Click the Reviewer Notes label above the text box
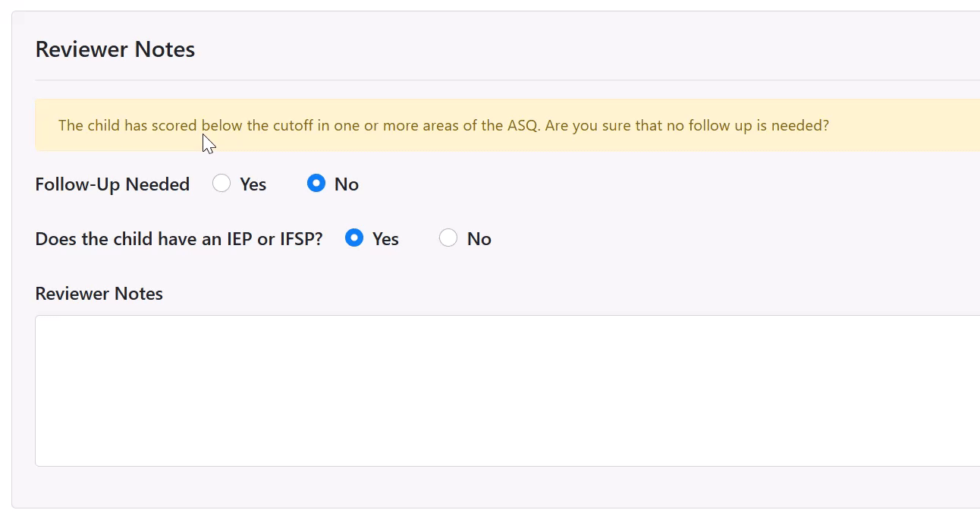Image resolution: width=980 pixels, height=513 pixels. 99,294
